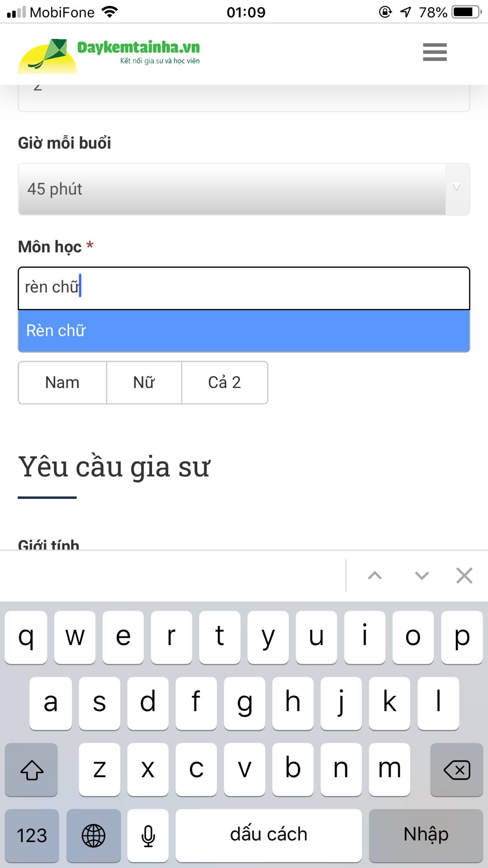Focus the Môn học text field
Viewport: 488px width, 868px height.
(x=244, y=288)
